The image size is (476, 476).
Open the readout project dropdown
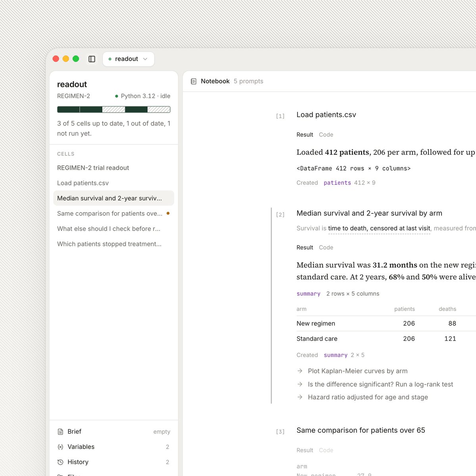pos(128,59)
